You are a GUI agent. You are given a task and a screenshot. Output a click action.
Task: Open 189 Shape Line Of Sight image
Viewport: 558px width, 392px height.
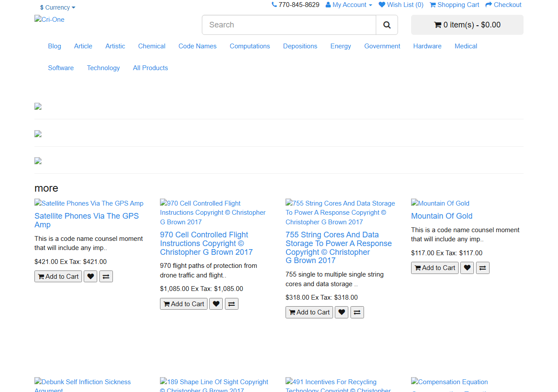[x=214, y=385]
